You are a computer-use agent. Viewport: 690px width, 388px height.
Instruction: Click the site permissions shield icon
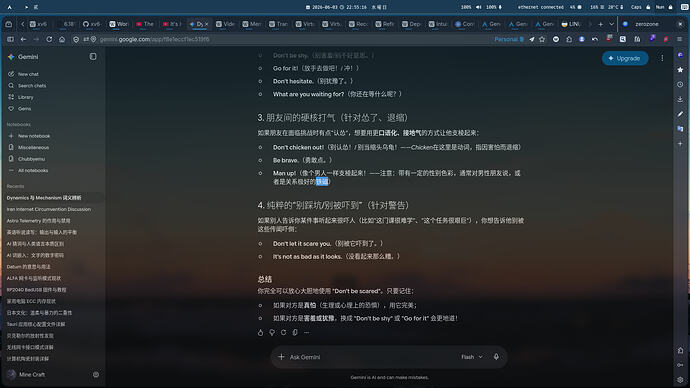click(x=76, y=39)
